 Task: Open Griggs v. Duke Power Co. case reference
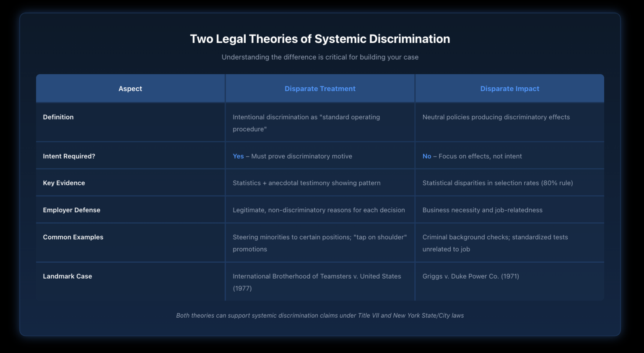tap(470, 276)
